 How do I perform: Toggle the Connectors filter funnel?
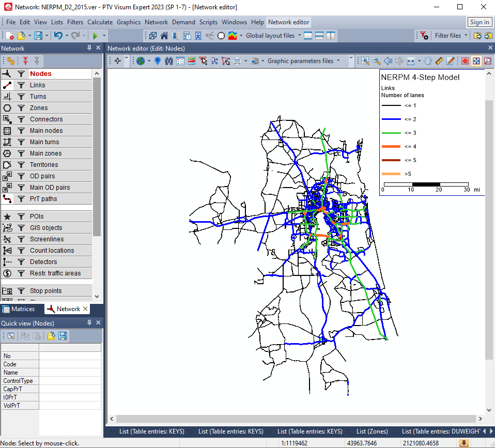pos(21,119)
